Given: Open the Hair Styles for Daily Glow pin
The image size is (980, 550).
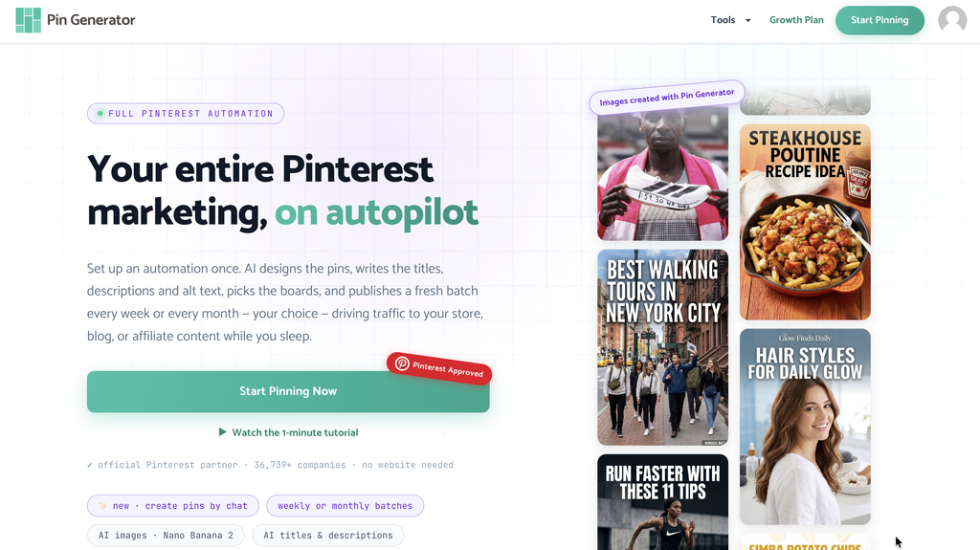Looking at the screenshot, I should coord(805,427).
